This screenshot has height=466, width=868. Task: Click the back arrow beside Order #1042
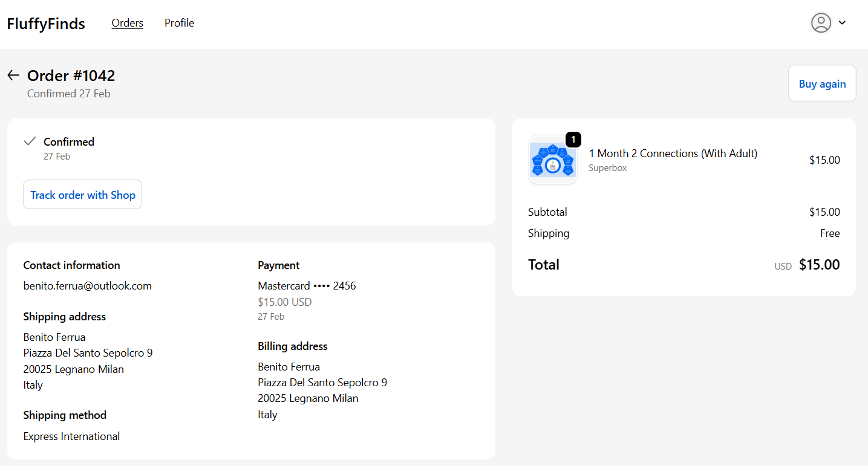click(13, 76)
